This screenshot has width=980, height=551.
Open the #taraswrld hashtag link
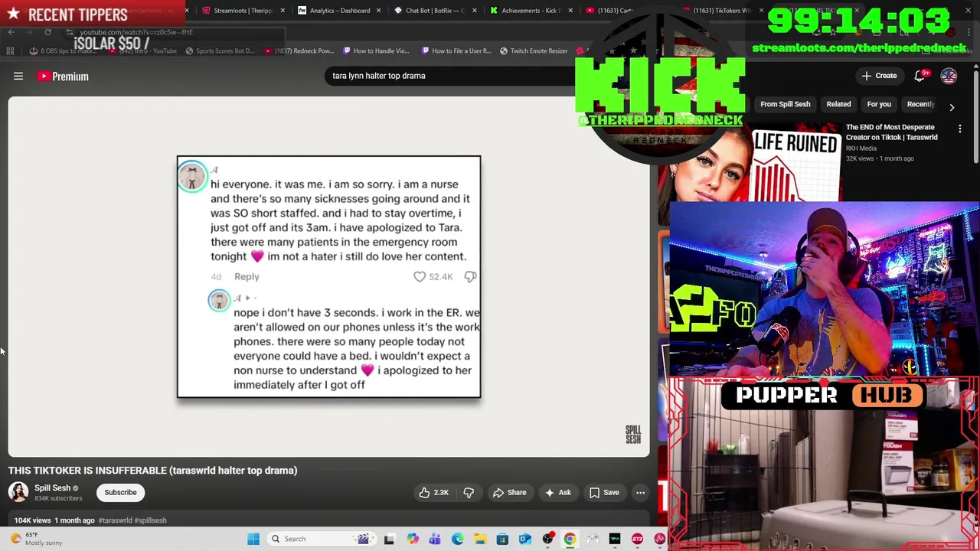tap(115, 520)
